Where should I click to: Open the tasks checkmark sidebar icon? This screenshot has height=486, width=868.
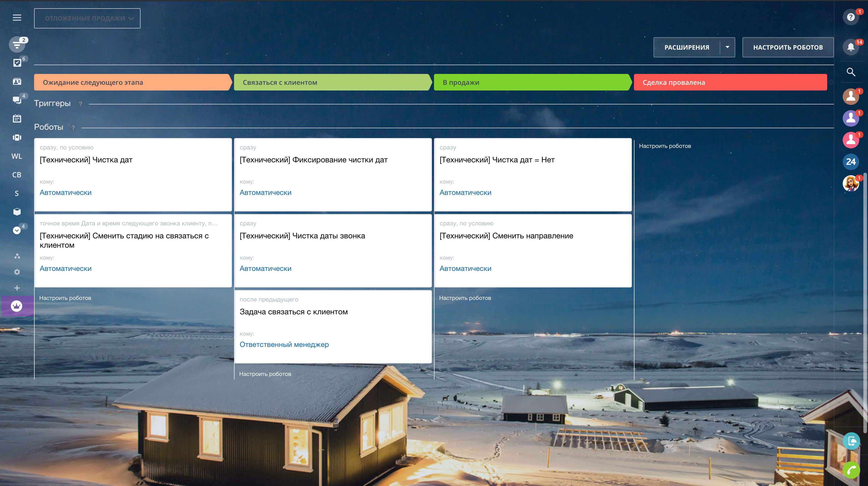tap(17, 63)
